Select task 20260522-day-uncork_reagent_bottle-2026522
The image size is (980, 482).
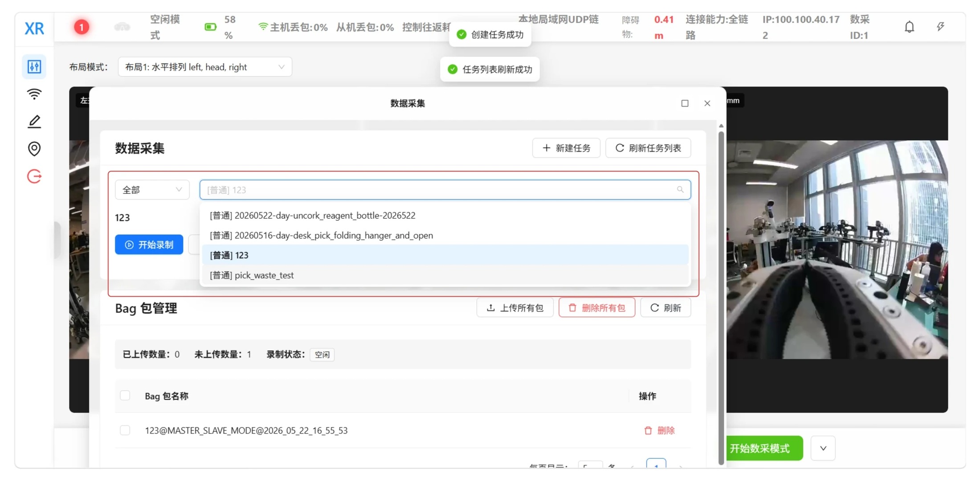445,216
